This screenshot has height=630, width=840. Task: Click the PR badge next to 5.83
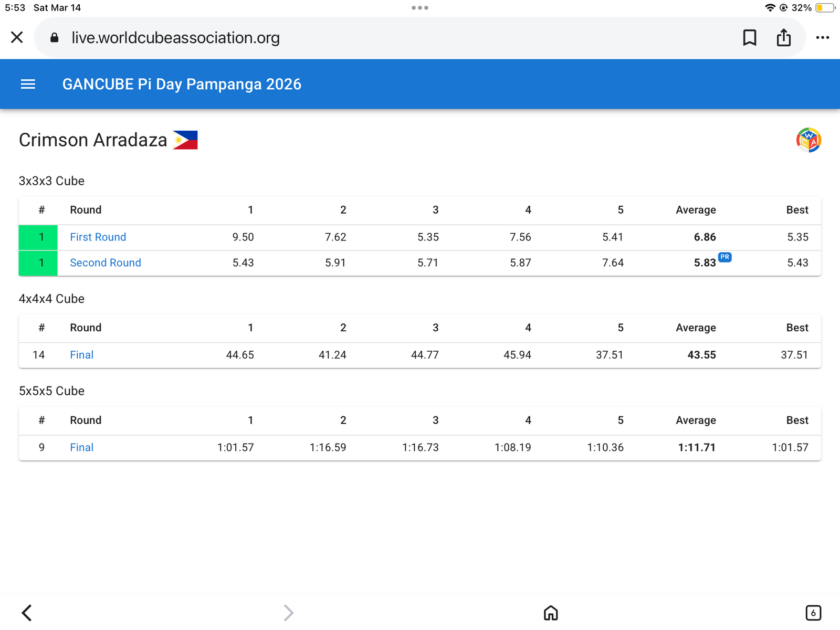[725, 257]
